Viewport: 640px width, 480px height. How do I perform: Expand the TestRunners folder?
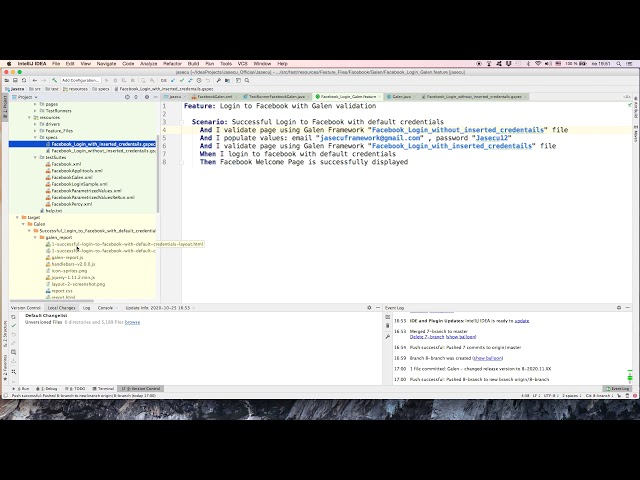pyautogui.click(x=36, y=111)
